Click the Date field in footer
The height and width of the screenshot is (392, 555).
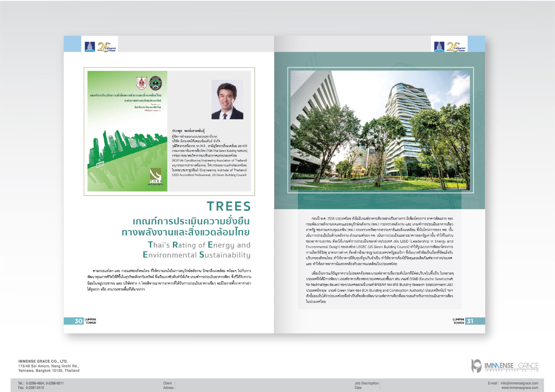pyautogui.click(x=358, y=388)
